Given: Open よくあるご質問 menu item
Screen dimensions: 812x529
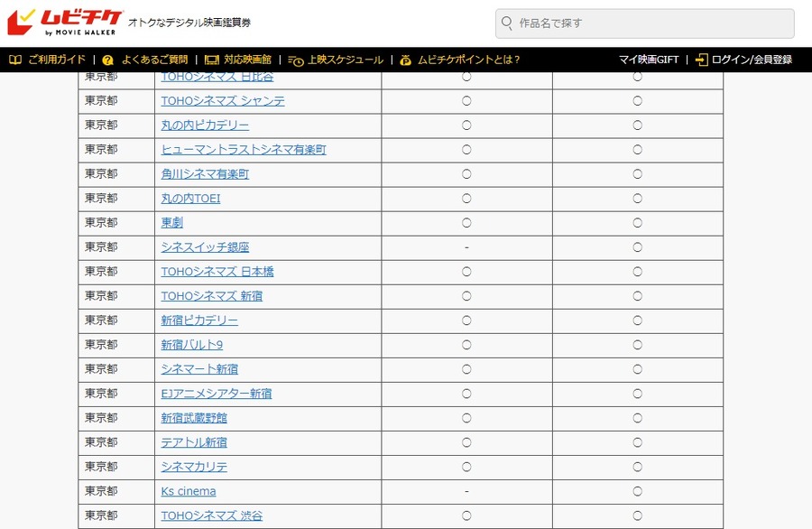Looking at the screenshot, I should point(155,60).
